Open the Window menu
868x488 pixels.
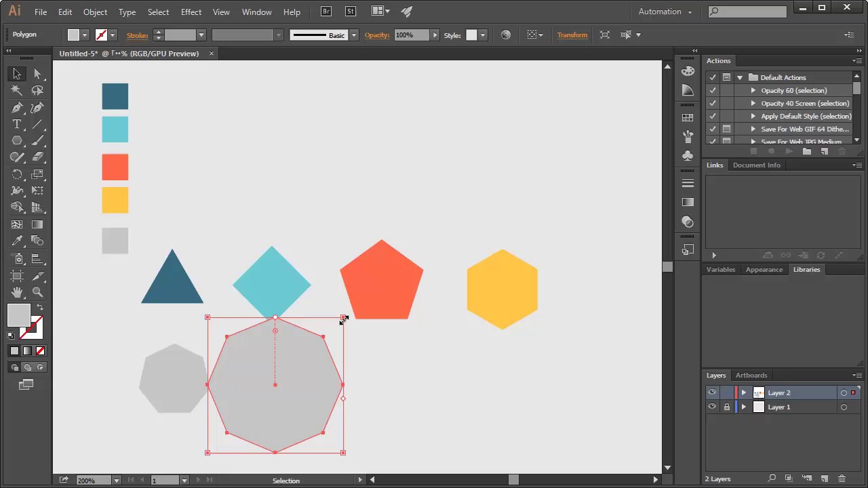click(257, 12)
